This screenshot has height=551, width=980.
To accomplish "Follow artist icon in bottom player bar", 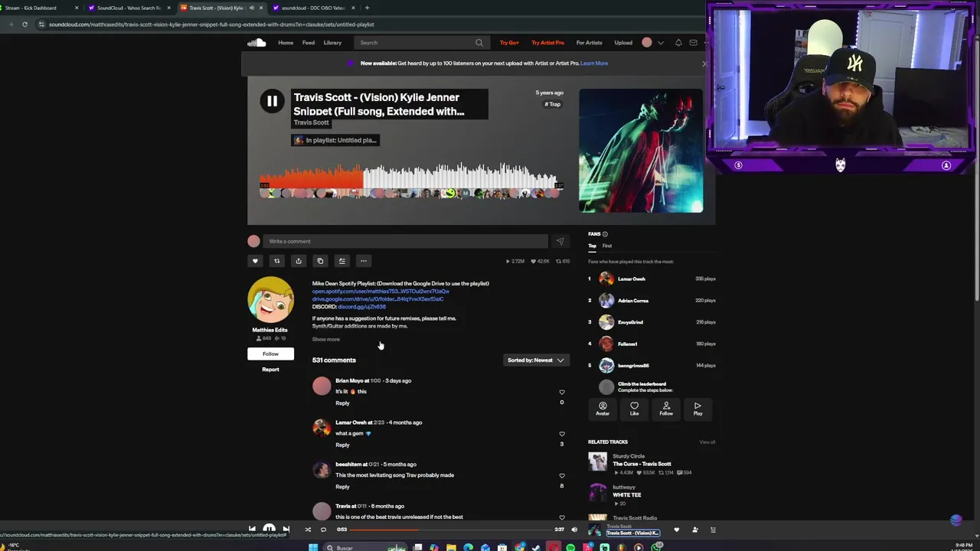I will click(x=695, y=530).
